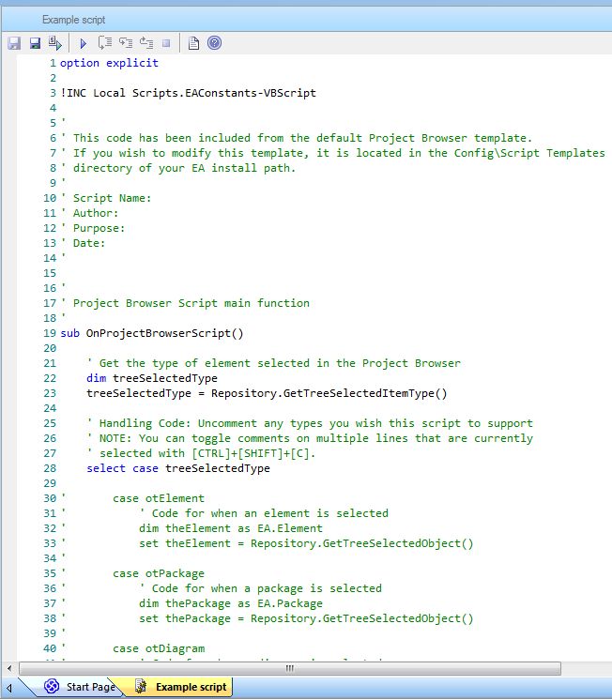Click the greyed Save icon in toolbar
This screenshot has width=612, height=700.
(14, 43)
